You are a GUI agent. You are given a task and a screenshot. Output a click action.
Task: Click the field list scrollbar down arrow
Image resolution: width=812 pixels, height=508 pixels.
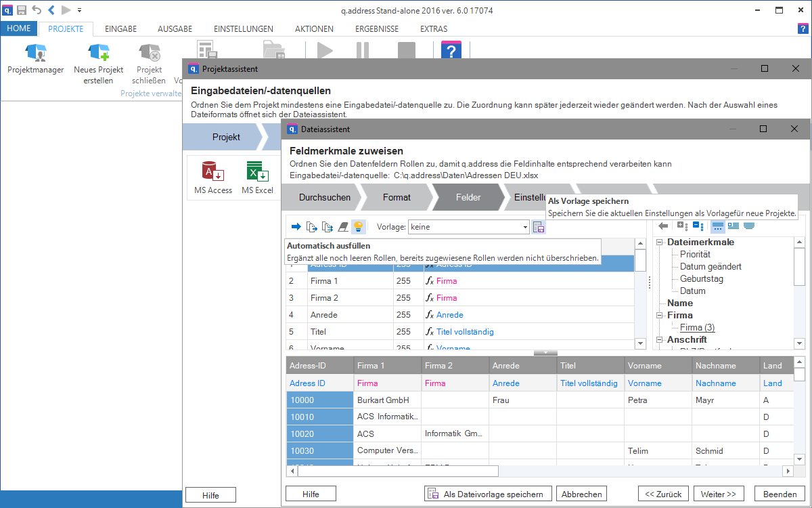tap(641, 345)
